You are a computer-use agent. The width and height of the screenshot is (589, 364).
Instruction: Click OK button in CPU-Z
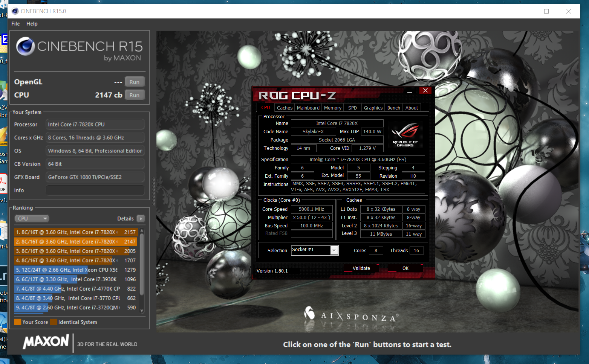[x=405, y=268]
